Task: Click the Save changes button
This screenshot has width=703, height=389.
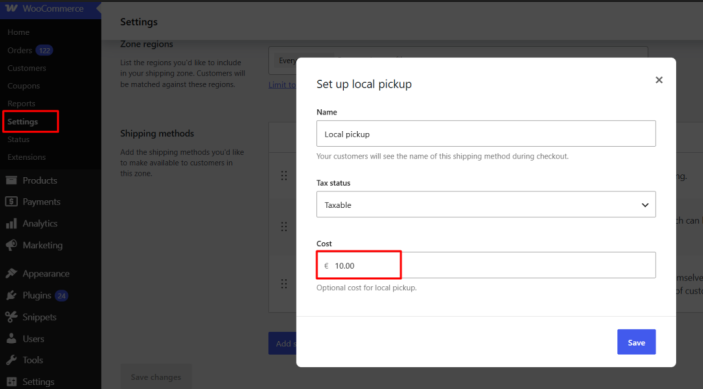Action: pyautogui.click(x=156, y=377)
